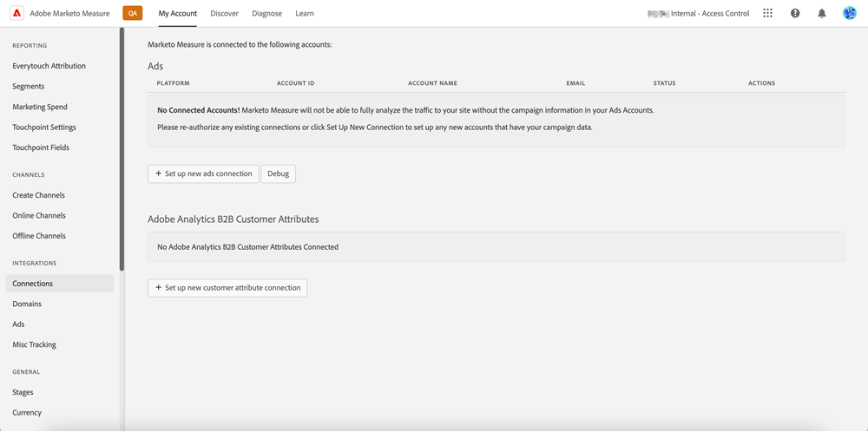Click the QA environment badge
Screen dimensions: 868x432
click(x=133, y=13)
